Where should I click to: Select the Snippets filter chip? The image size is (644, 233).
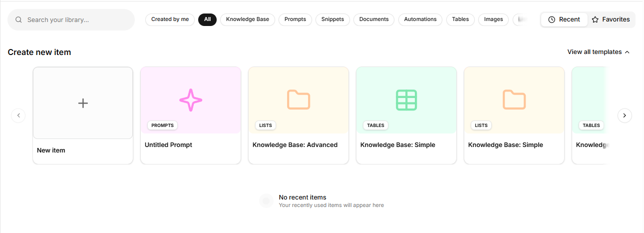point(332,19)
